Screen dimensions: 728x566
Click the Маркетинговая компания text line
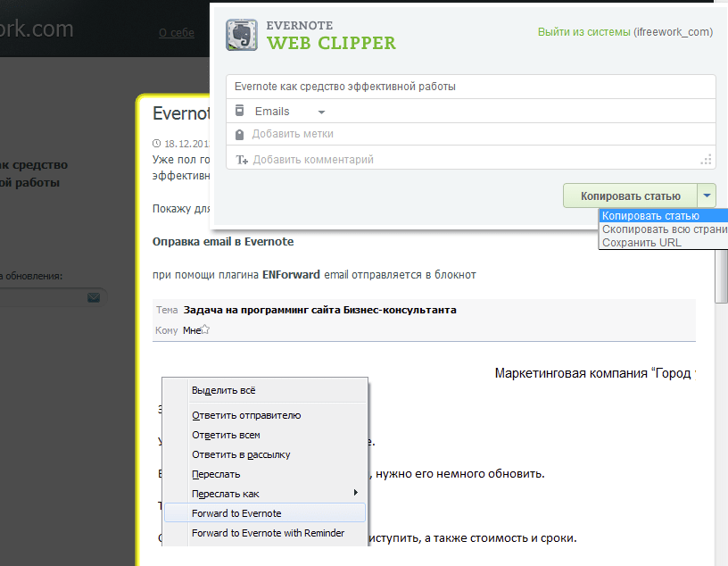pos(595,373)
